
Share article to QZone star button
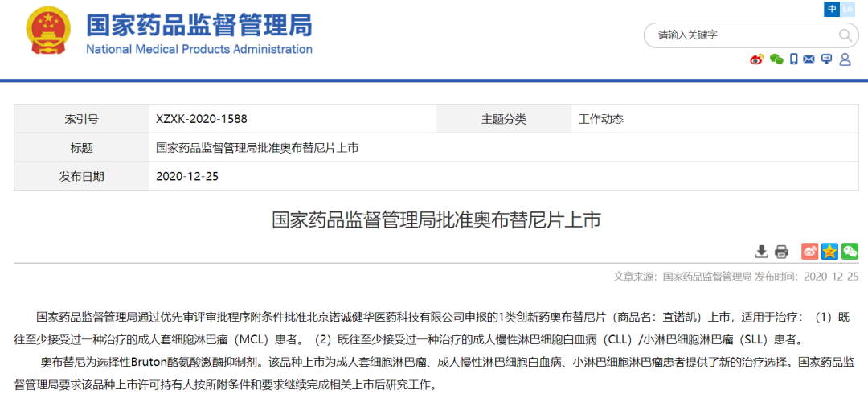[x=829, y=252]
